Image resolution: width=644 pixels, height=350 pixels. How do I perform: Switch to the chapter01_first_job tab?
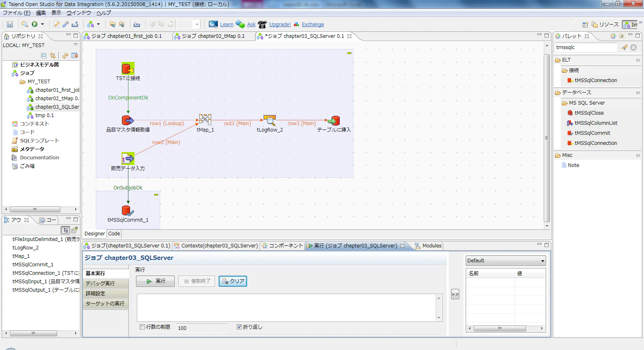[126, 36]
